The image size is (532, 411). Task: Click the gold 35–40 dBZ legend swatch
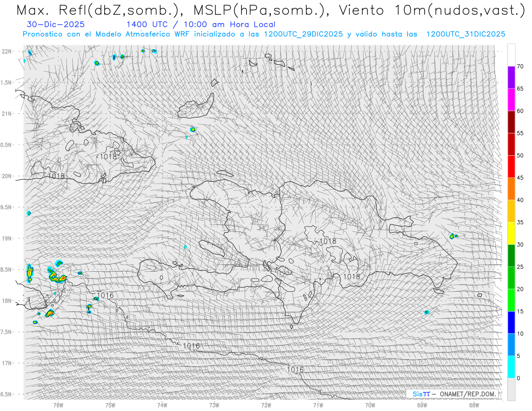click(511, 211)
